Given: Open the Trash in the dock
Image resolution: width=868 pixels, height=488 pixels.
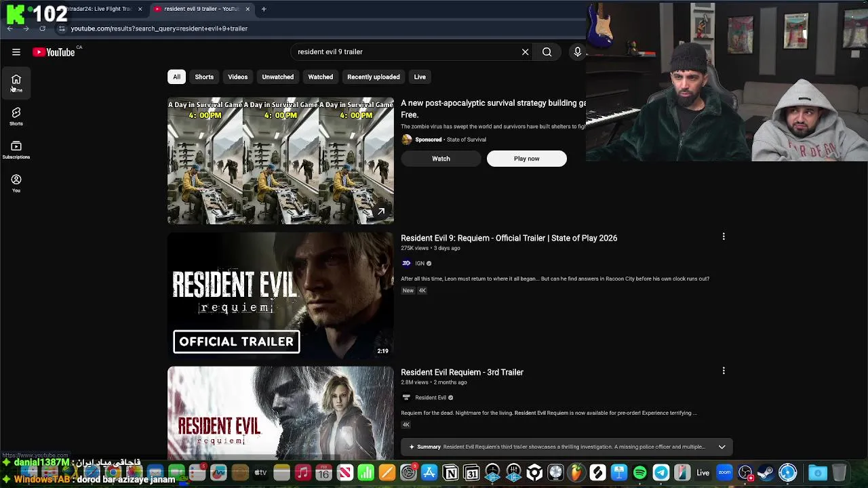Looking at the screenshot, I should (839, 472).
